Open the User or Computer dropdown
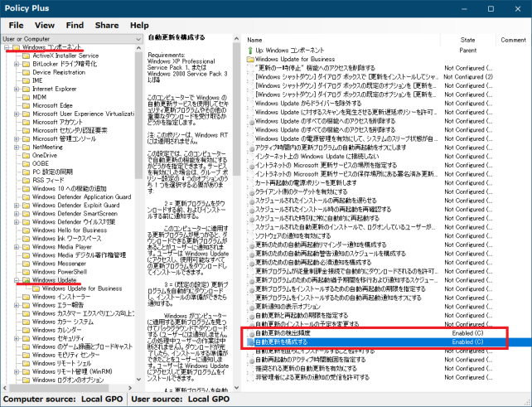Viewport: 532px width, 407px height. [71, 39]
